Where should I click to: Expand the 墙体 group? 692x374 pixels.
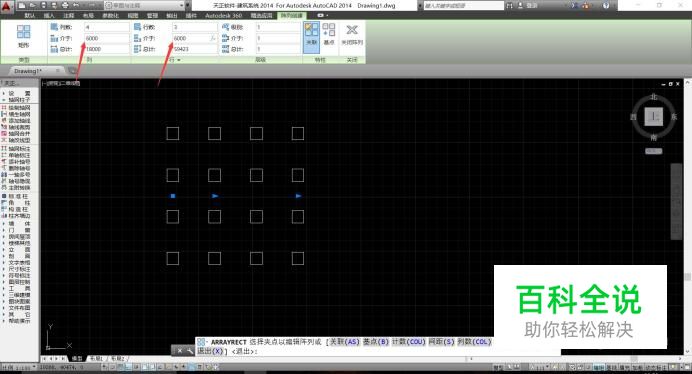[x=16, y=223]
